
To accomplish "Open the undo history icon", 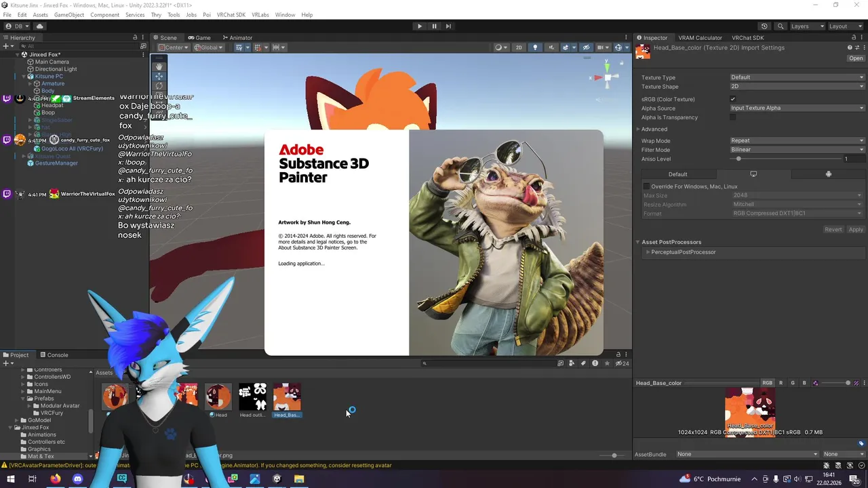I will coord(764,26).
